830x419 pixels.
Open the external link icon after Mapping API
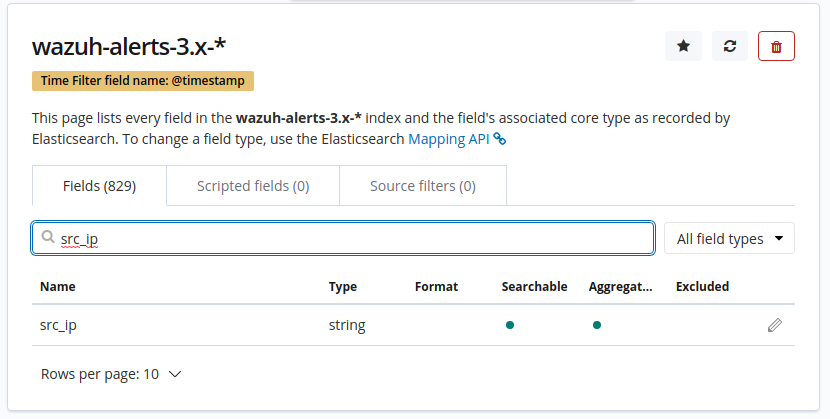pyautogui.click(x=500, y=139)
